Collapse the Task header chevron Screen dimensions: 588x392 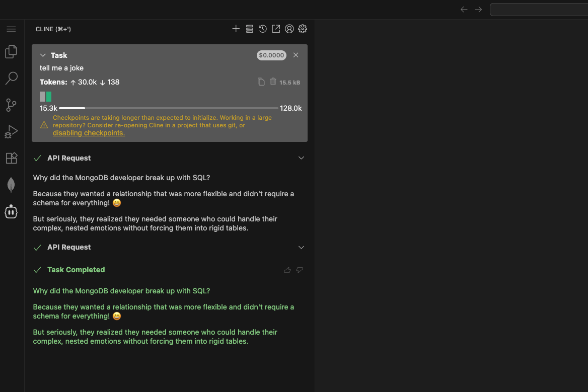43,55
